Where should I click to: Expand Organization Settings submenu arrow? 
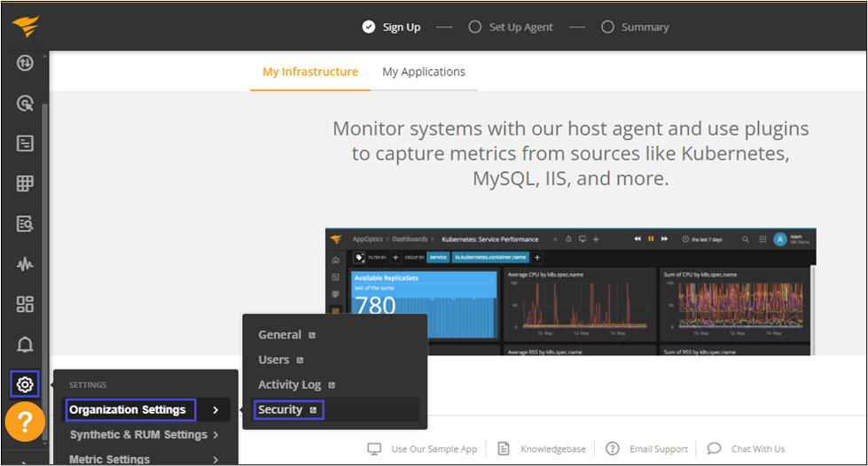pos(215,410)
